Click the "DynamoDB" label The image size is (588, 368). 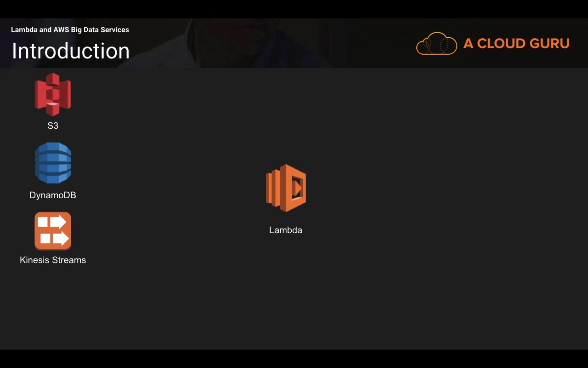[53, 195]
